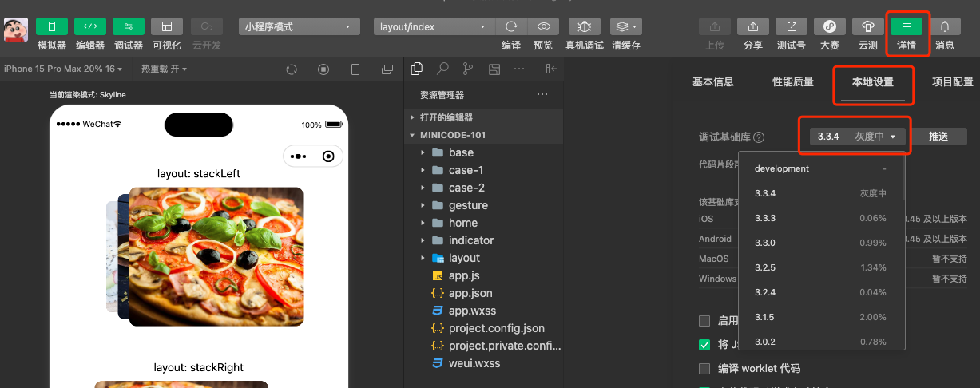Click the 云开发 cloud development icon
The height and width of the screenshot is (388, 980).
click(x=207, y=26)
